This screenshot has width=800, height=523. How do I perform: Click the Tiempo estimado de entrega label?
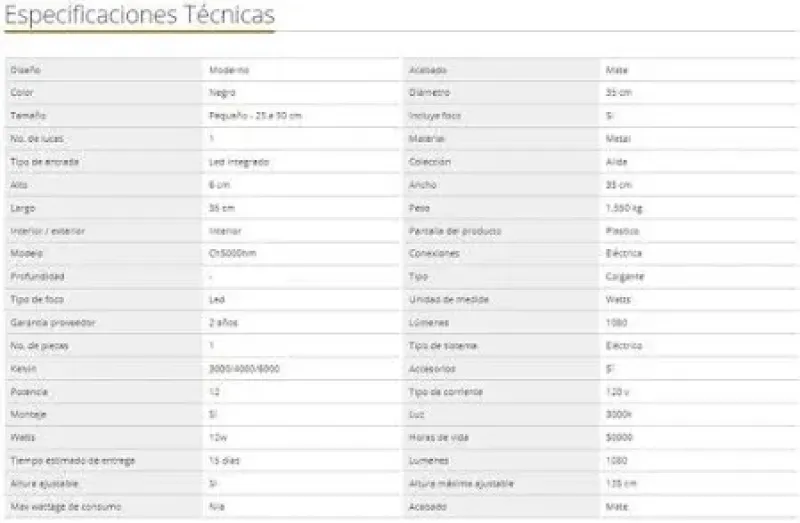click(71, 461)
